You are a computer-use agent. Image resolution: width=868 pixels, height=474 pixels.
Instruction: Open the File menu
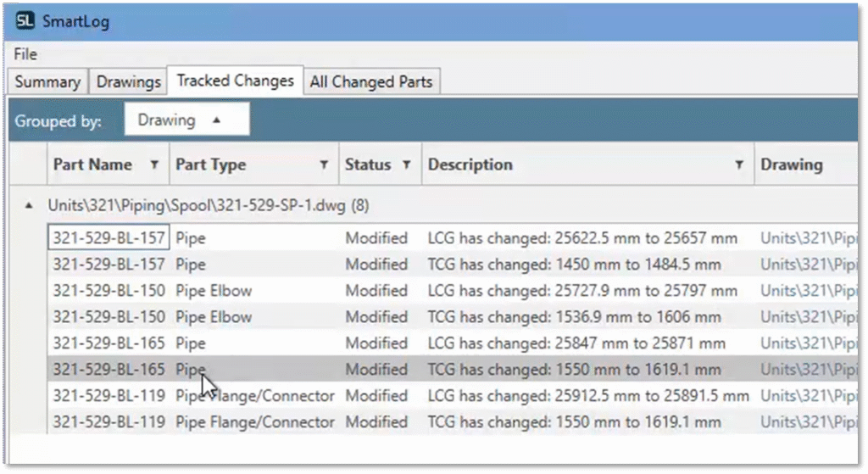25,54
